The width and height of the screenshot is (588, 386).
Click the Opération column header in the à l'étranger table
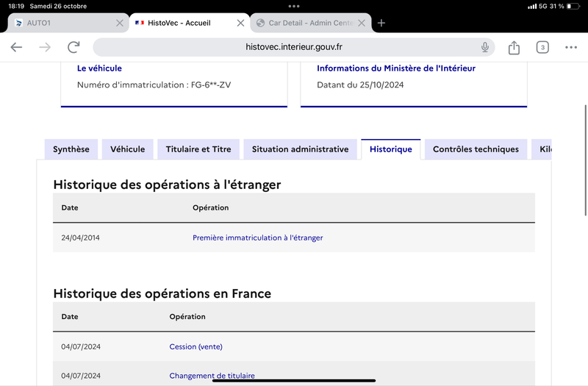[210, 207]
